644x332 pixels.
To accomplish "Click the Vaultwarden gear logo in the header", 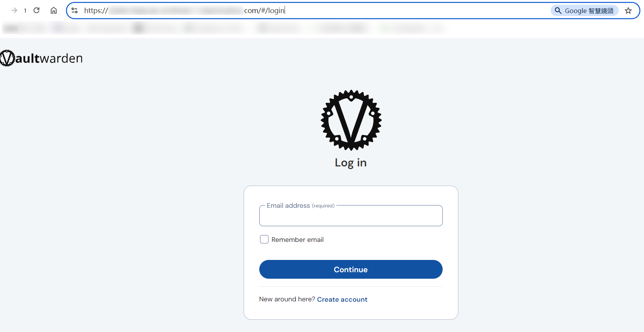I will [x=7, y=58].
